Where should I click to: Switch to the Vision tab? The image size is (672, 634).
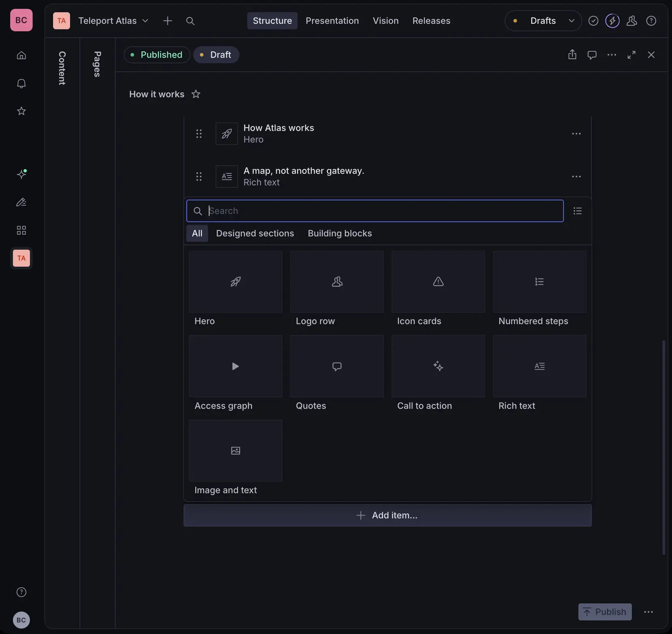click(x=385, y=21)
